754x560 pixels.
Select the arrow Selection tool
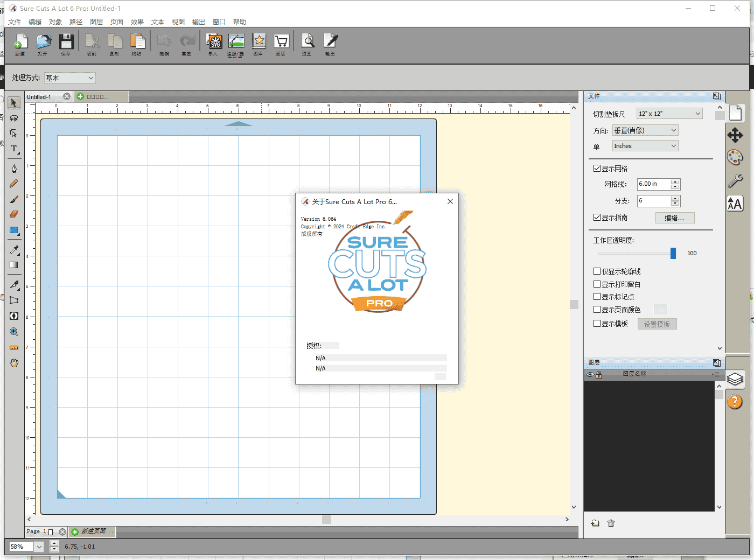(14, 102)
